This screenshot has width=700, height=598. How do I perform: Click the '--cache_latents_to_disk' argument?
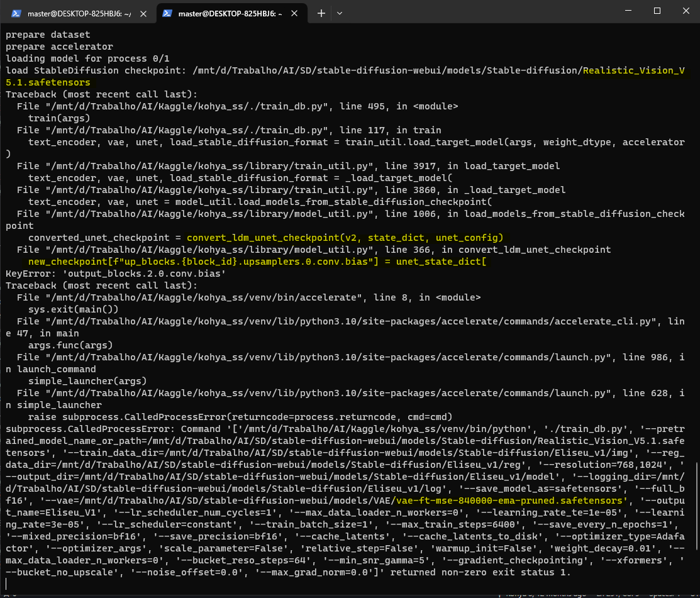pyautogui.click(x=472, y=536)
